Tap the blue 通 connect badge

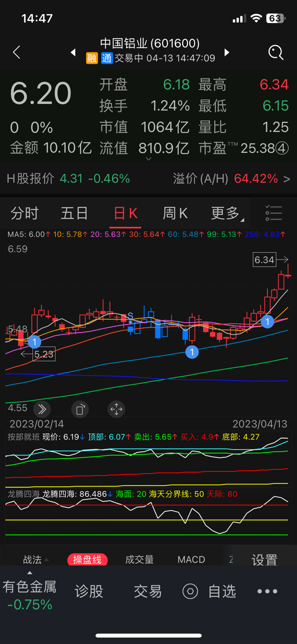coord(107,58)
